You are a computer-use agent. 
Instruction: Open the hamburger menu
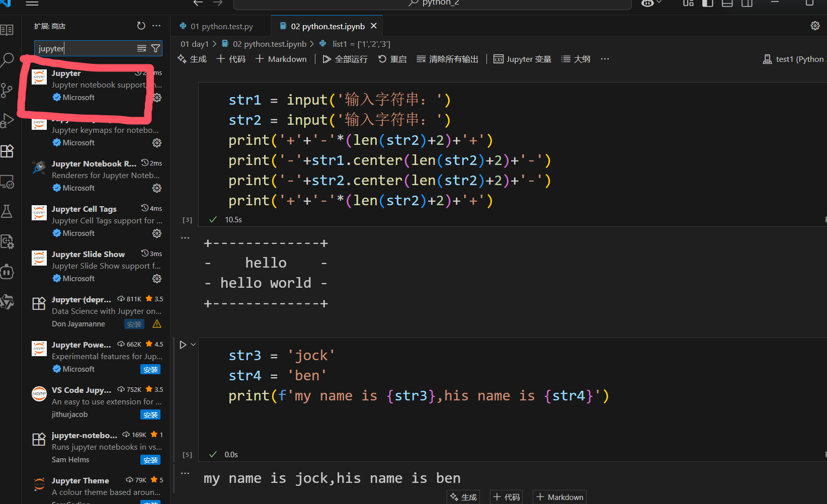point(32,4)
